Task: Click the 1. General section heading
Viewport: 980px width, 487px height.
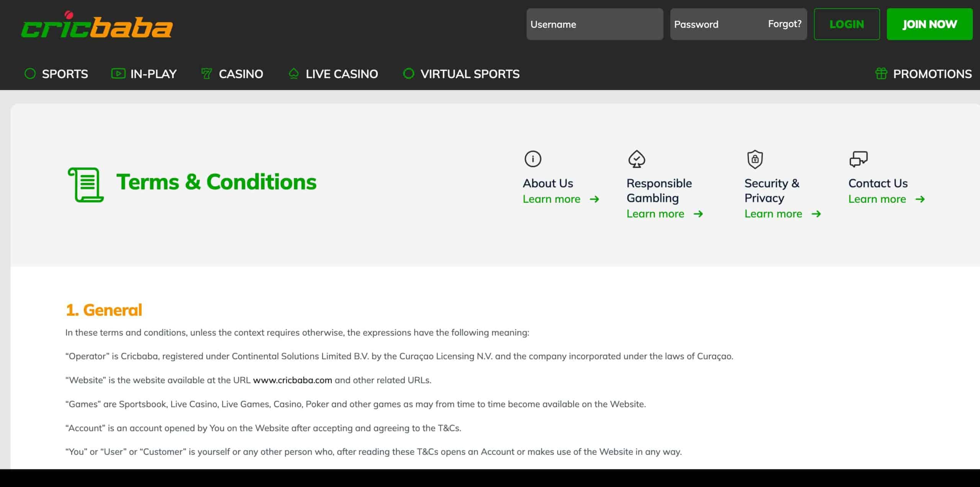Action: pyautogui.click(x=104, y=310)
